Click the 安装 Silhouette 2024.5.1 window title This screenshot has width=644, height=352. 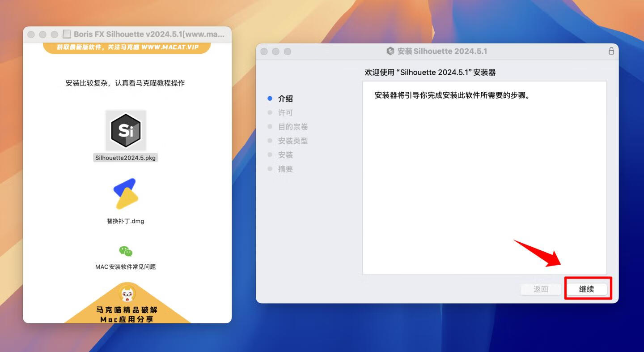(442, 51)
